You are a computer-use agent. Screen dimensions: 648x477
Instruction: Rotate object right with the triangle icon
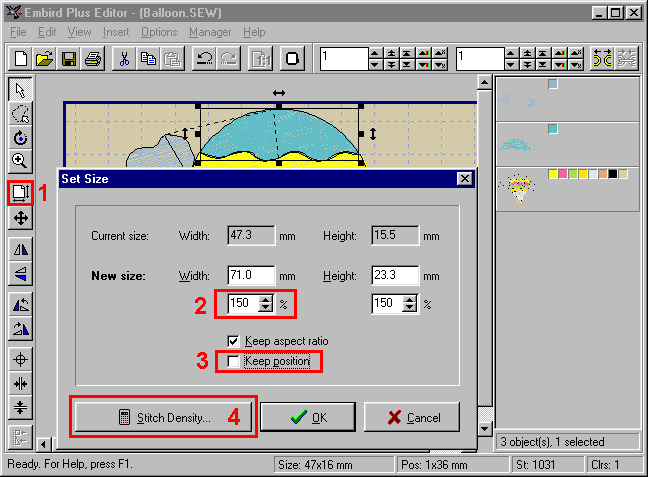coord(20,329)
